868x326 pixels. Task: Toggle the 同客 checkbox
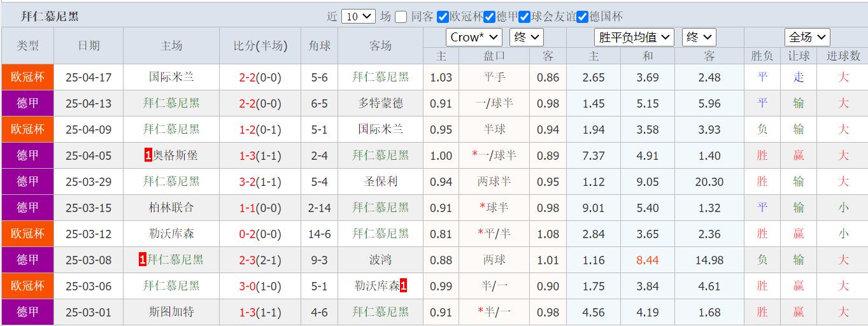point(401,17)
